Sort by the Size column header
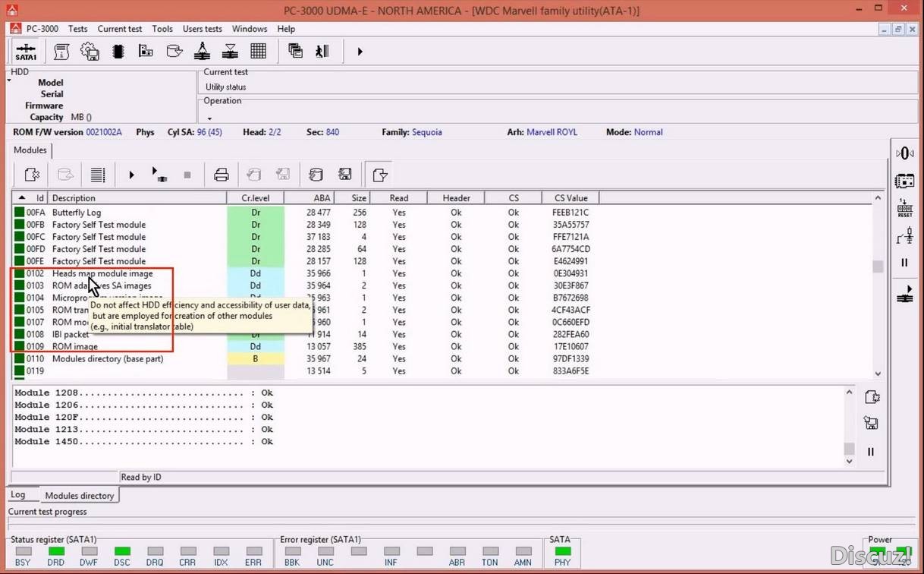The image size is (924, 574). click(x=353, y=198)
